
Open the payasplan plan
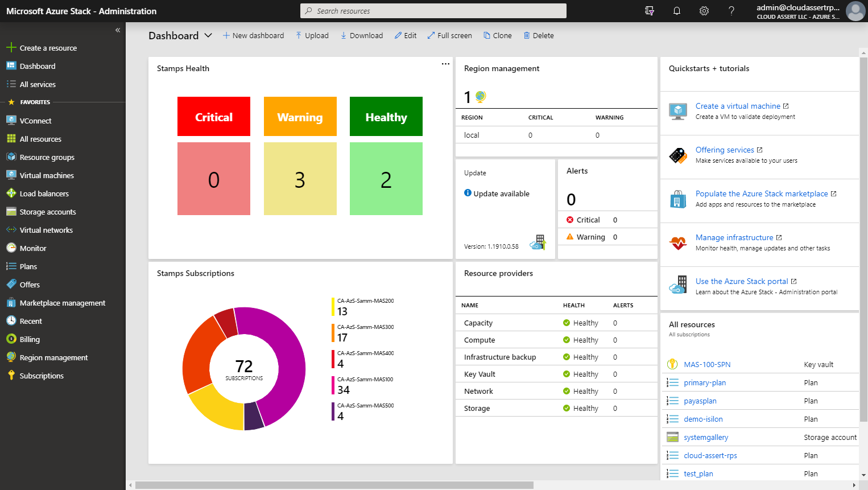(x=701, y=401)
